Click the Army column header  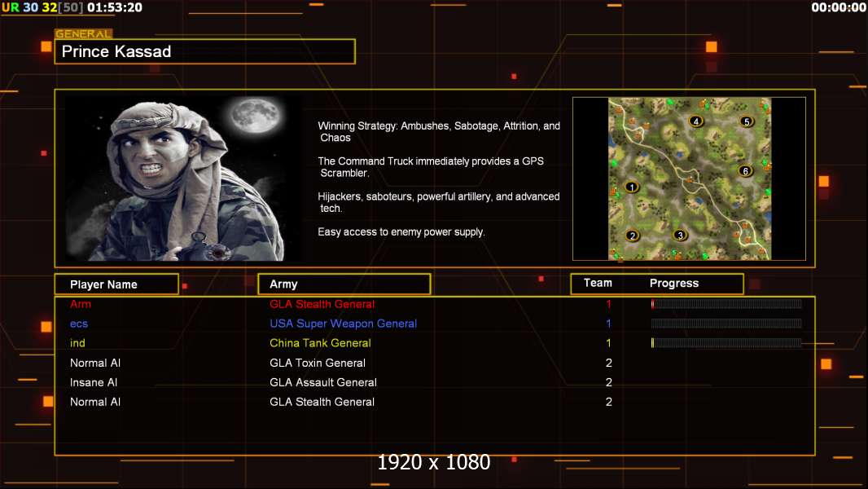tap(344, 284)
